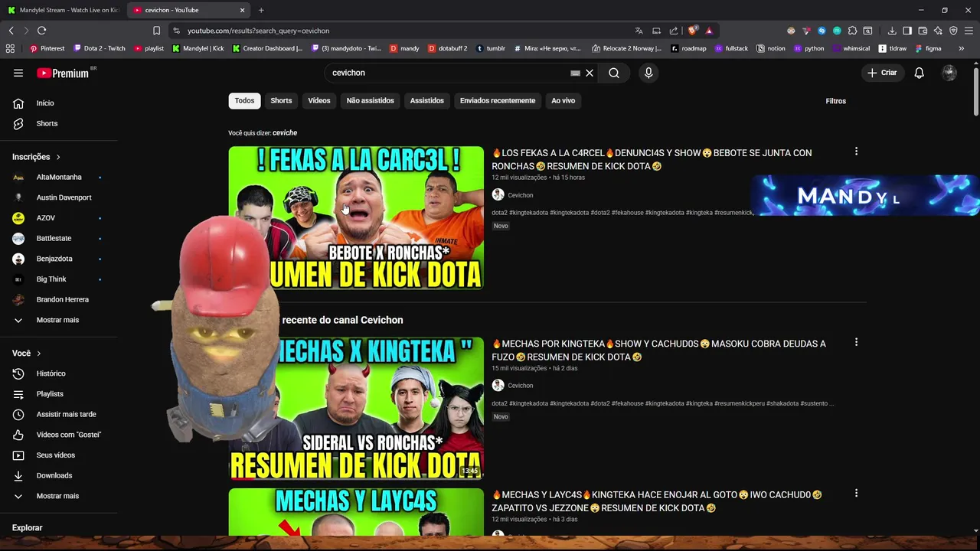The width and height of the screenshot is (980, 551).
Task: Open the browser main menu hamburger
Action: [969, 31]
